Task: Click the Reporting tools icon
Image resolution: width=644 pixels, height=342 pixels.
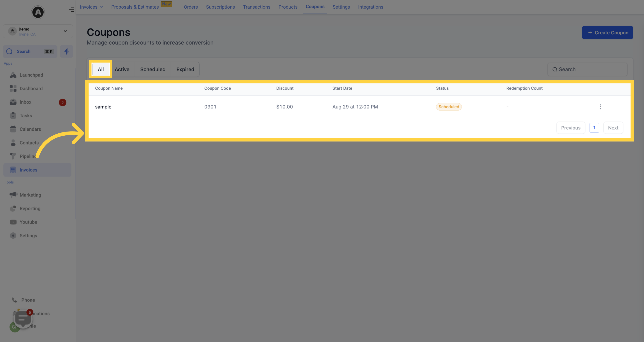Action: click(x=13, y=209)
